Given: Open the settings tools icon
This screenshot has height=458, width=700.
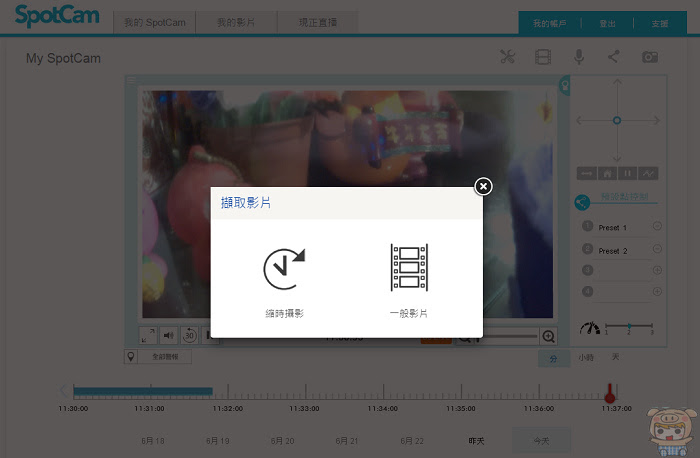Looking at the screenshot, I should click(x=507, y=57).
